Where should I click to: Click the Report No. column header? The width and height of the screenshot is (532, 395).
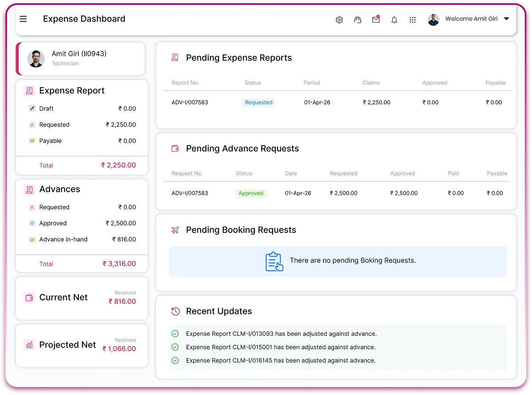[185, 83]
